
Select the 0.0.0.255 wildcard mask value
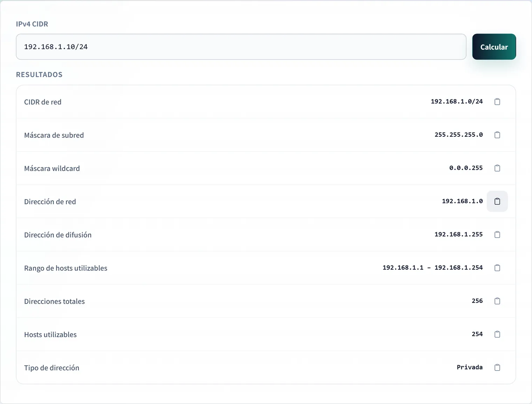click(x=466, y=168)
